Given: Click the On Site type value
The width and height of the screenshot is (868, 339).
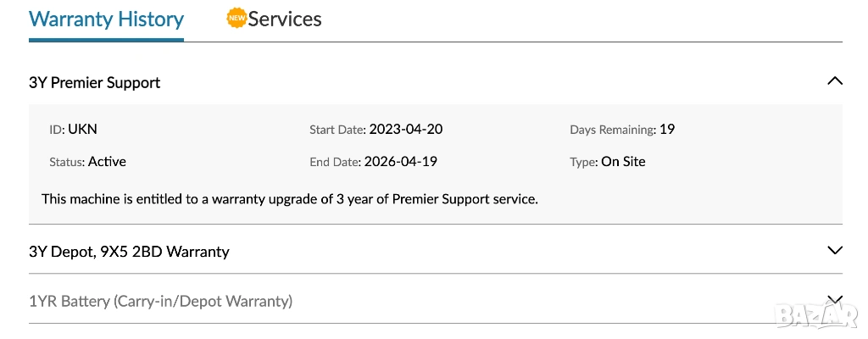Looking at the screenshot, I should pyautogui.click(x=623, y=161).
